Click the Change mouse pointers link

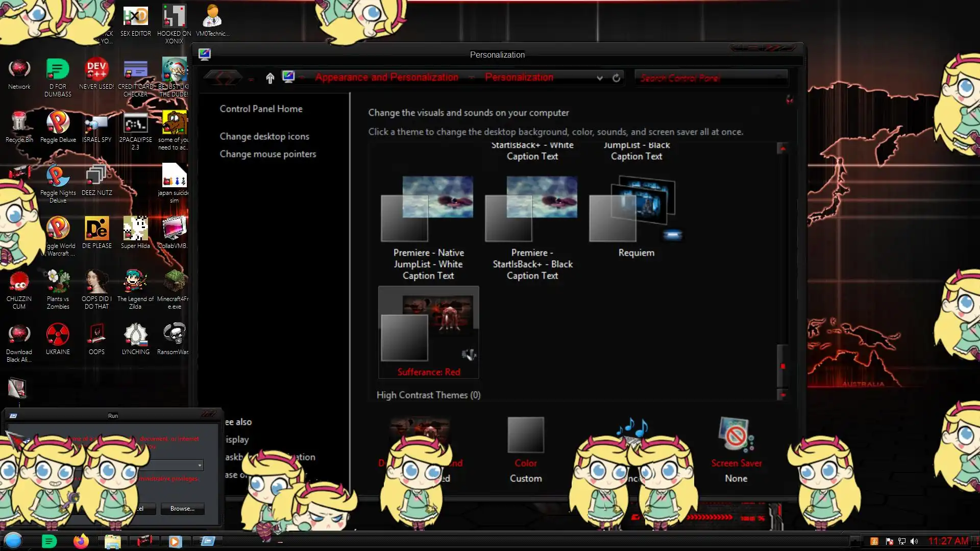(x=267, y=154)
